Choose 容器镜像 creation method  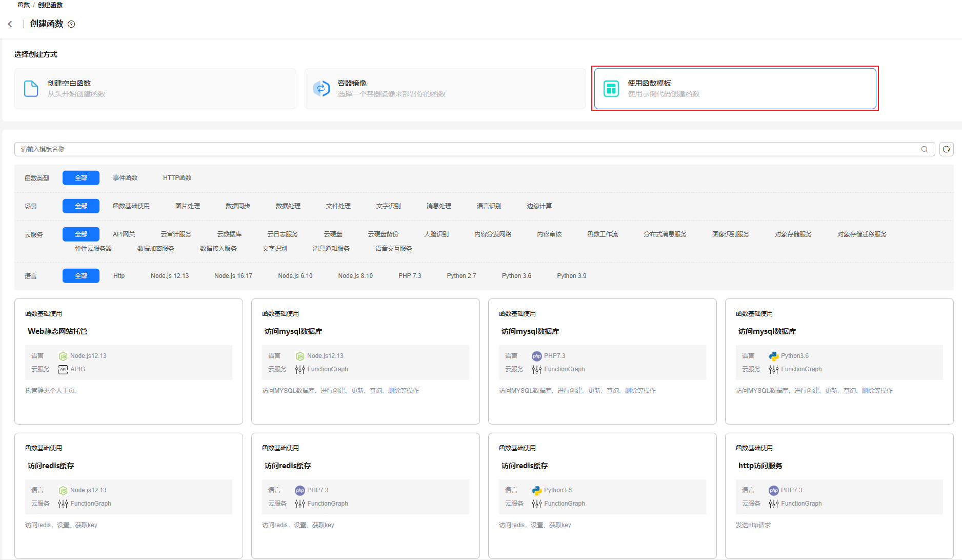445,89
